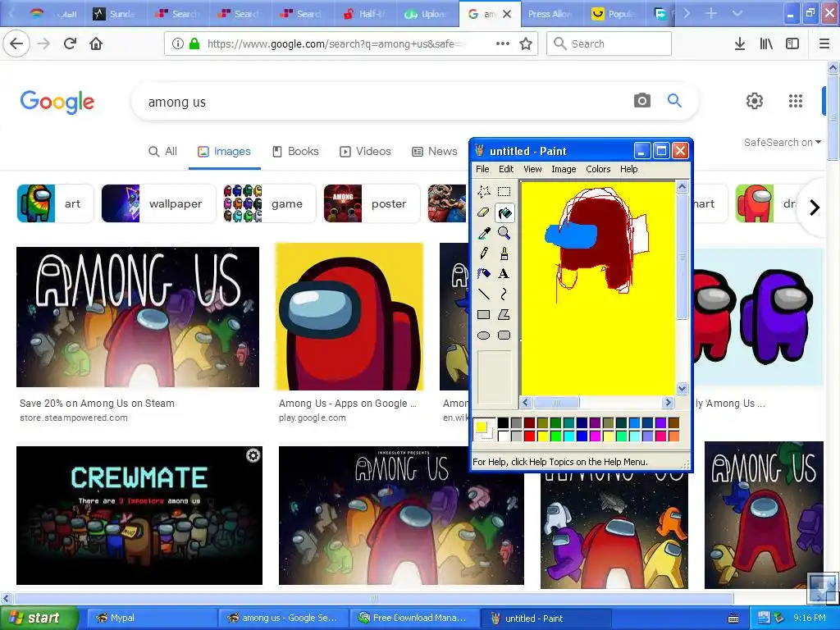This screenshot has height=630, width=840.
Task: Pick the Fill With Color bucket tool
Action: tap(504, 212)
